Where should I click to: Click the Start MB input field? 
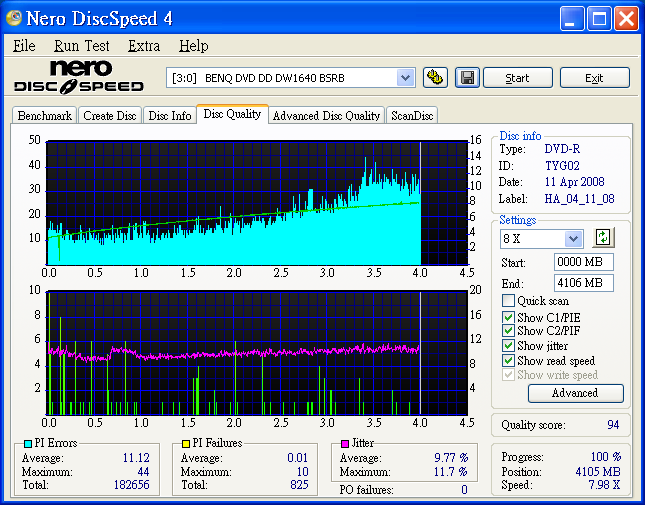pos(584,262)
